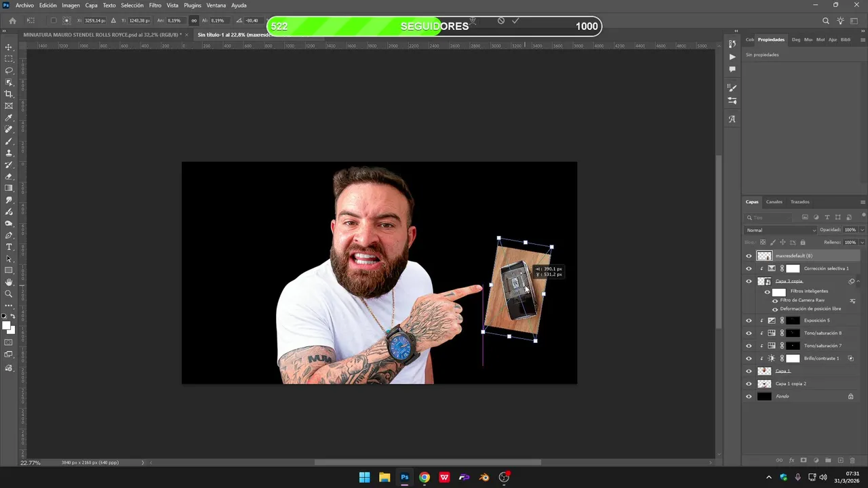Click the Fondo layer thumbnail

tap(764, 396)
